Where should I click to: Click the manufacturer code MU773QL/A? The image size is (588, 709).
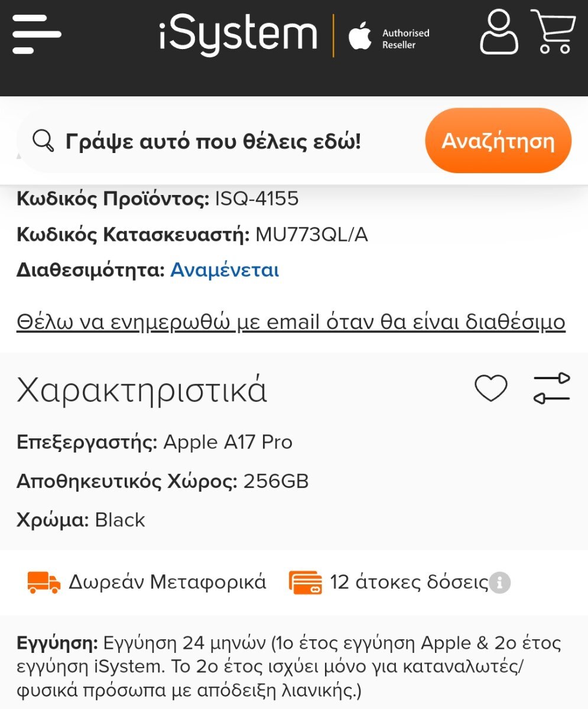311,235
